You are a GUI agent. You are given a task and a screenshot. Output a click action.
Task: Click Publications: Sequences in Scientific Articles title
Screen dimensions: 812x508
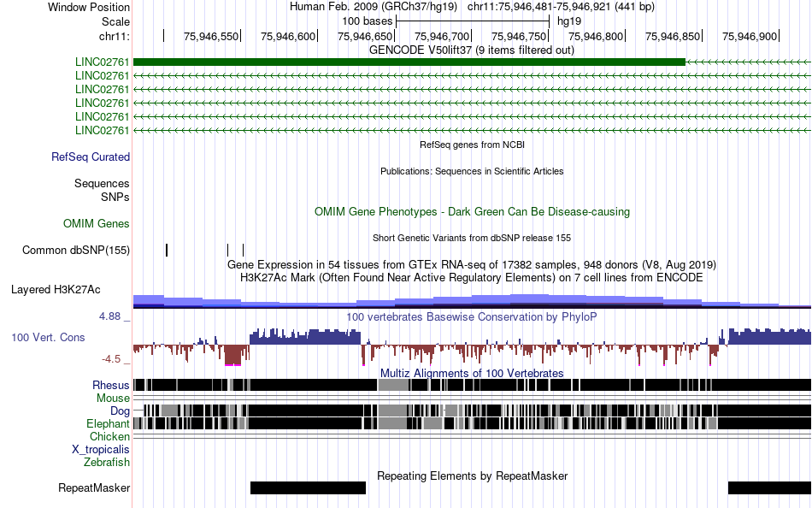pos(472,171)
